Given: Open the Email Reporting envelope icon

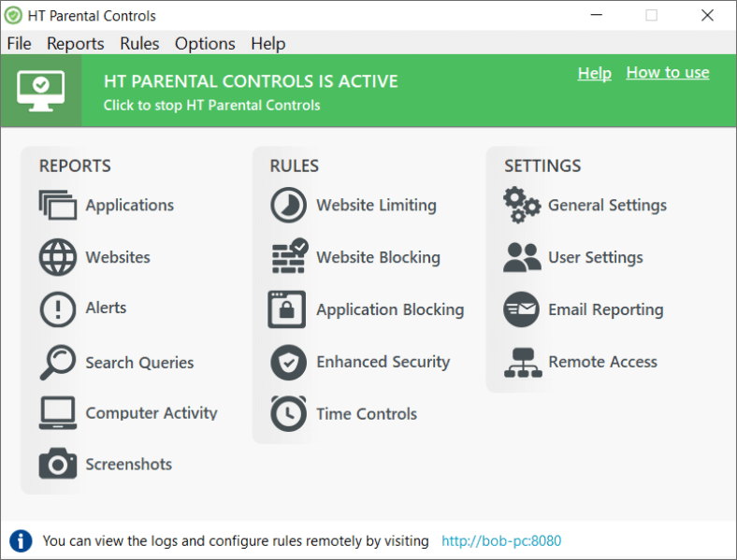Looking at the screenshot, I should pyautogui.click(x=522, y=309).
